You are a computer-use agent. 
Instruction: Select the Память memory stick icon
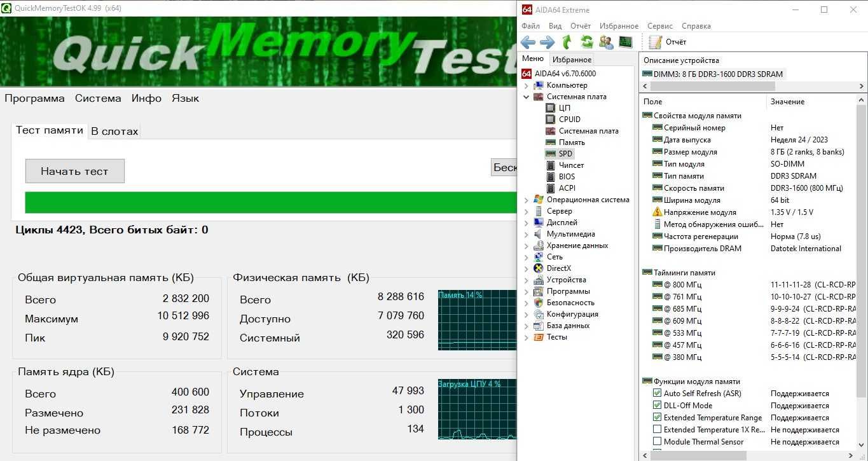tap(551, 142)
